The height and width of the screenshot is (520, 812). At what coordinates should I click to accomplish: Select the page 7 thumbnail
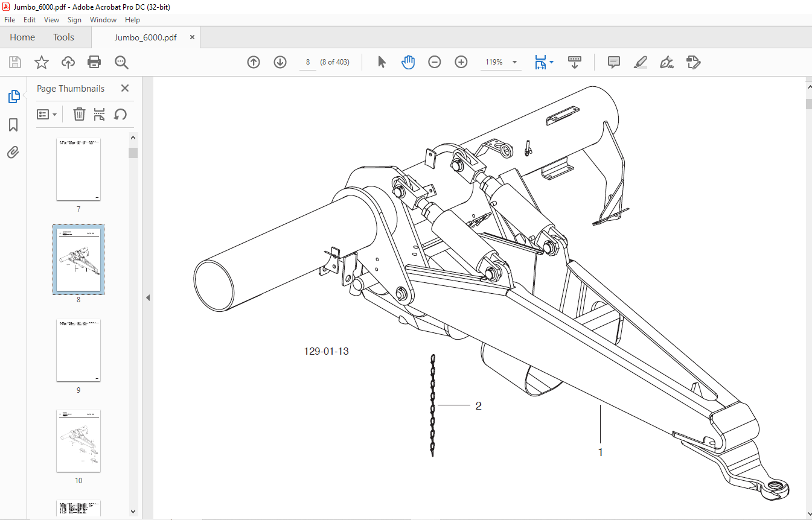pos(78,170)
